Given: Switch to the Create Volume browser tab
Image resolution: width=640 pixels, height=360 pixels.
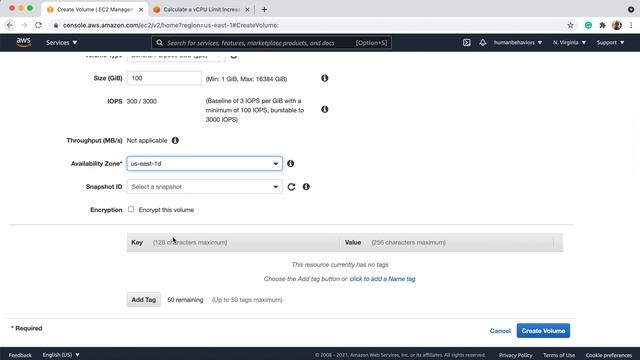Looking at the screenshot, I should [x=95, y=9].
